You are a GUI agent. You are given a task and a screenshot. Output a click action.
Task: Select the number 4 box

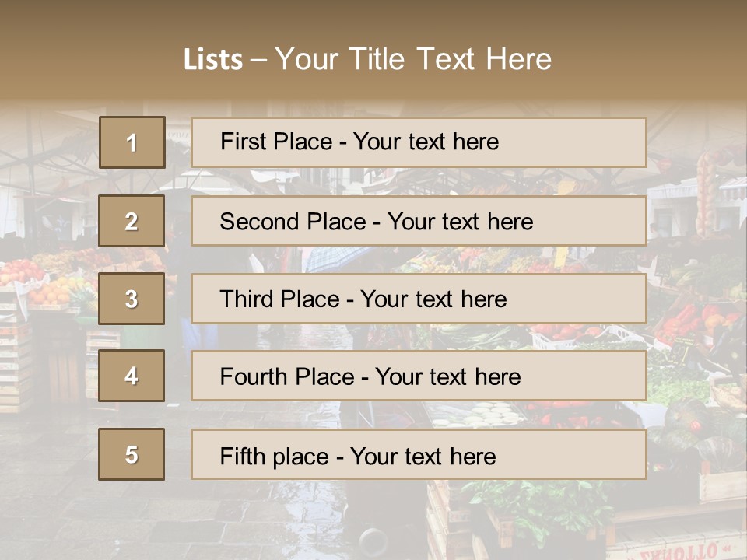pyautogui.click(x=132, y=376)
